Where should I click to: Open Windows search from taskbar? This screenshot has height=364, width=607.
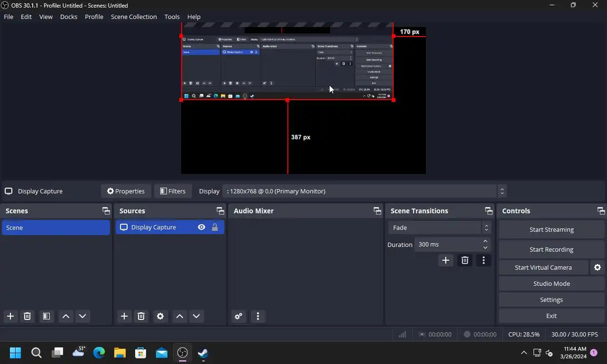pyautogui.click(x=36, y=353)
